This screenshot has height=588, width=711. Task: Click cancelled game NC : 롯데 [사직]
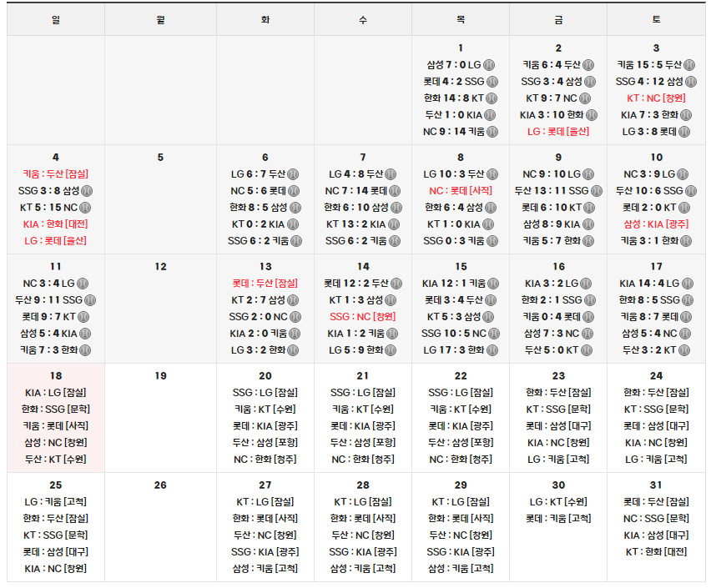pos(461,191)
